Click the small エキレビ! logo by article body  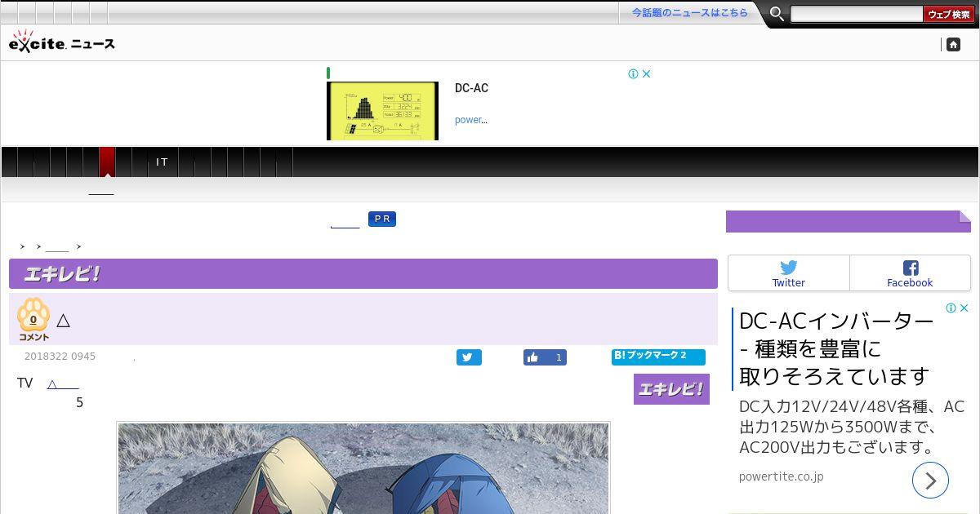coord(671,389)
